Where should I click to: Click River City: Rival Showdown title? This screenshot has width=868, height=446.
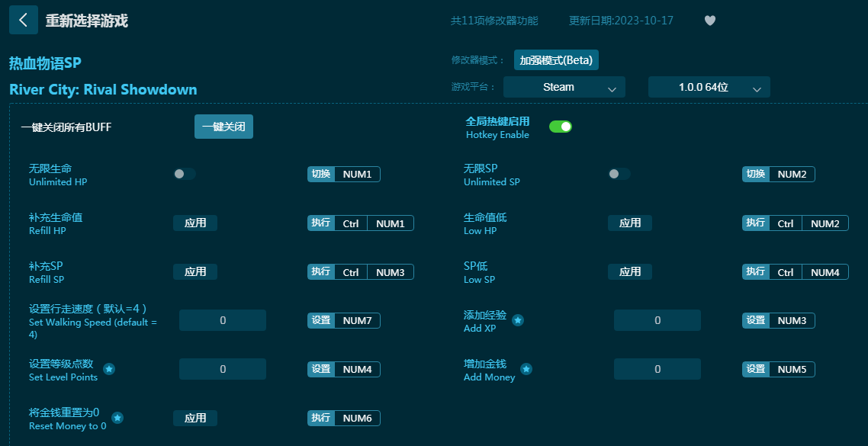[x=104, y=90]
